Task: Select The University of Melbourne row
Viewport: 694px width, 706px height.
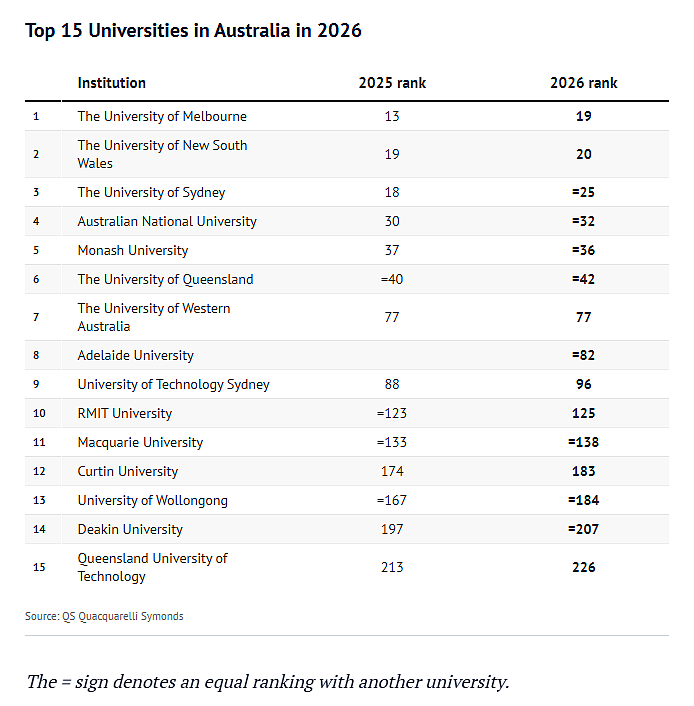Action: point(347,116)
